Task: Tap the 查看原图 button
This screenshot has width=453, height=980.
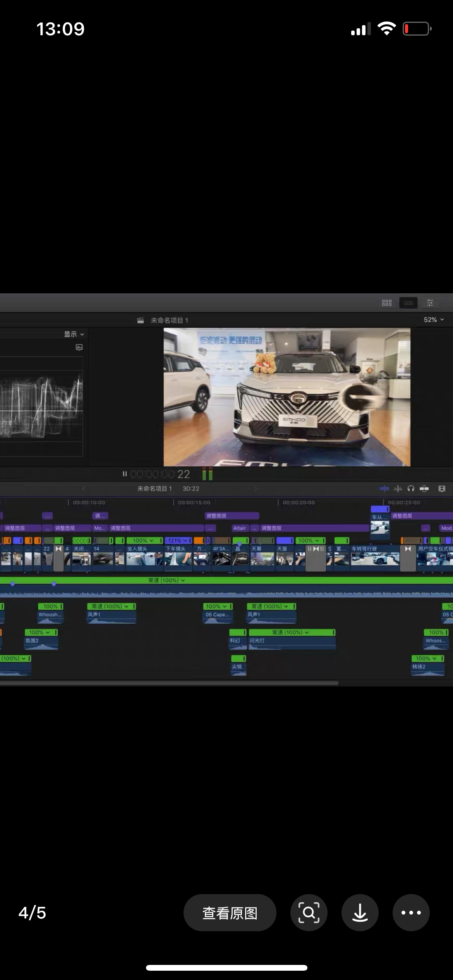Action: click(230, 913)
